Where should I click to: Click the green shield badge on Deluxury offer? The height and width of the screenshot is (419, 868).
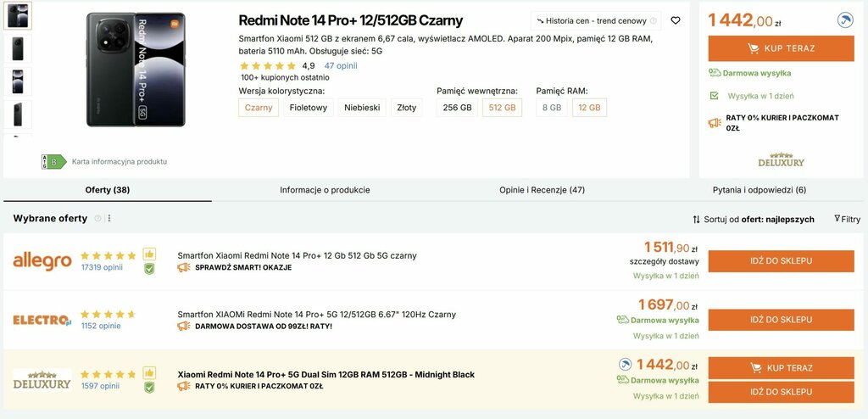click(x=149, y=387)
